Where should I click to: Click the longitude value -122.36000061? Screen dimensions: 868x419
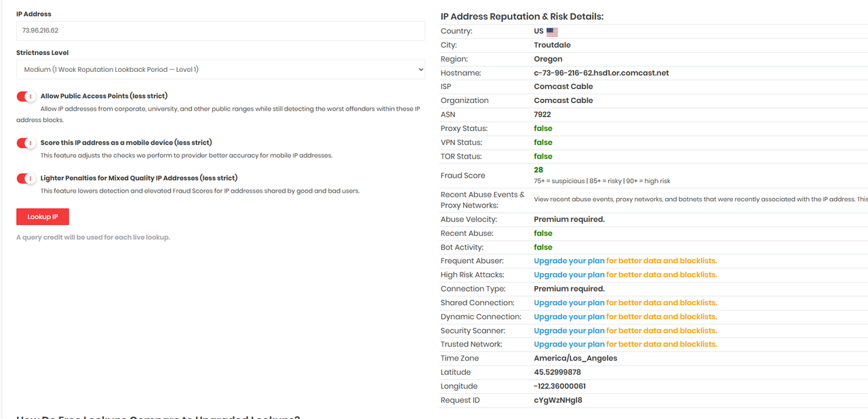pyautogui.click(x=559, y=386)
